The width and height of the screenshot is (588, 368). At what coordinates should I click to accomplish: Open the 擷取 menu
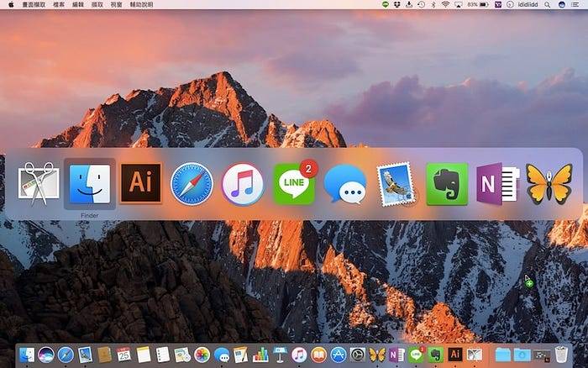(x=97, y=4)
